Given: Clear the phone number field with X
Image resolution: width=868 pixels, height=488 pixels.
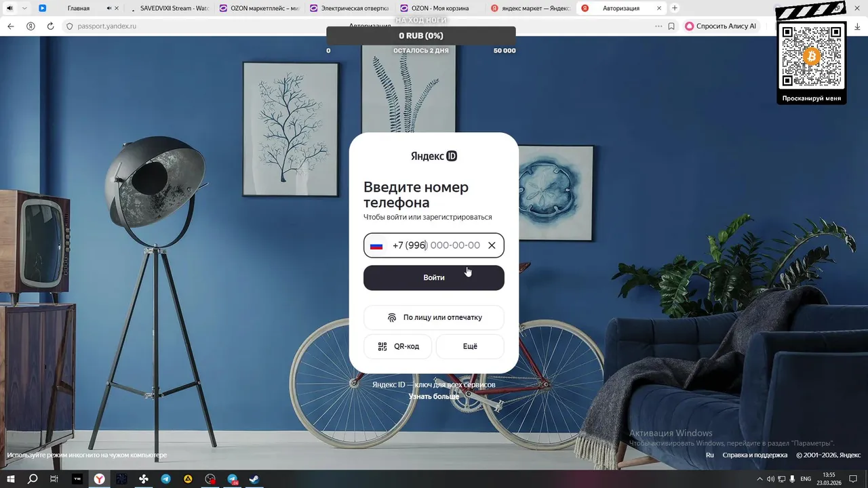Looking at the screenshot, I should [x=492, y=245].
